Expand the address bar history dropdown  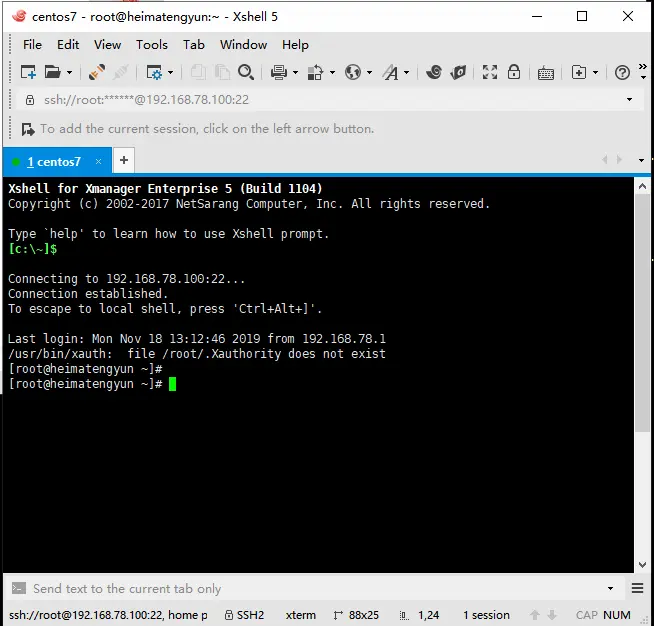click(629, 99)
